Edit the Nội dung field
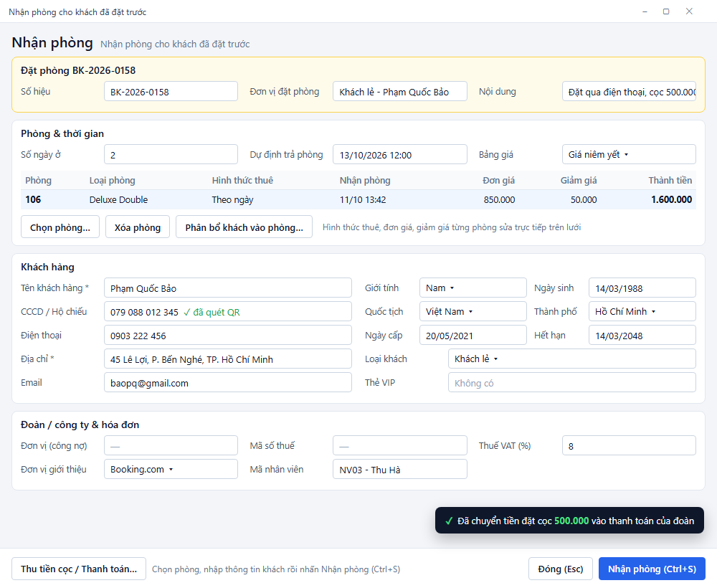This screenshot has width=717, height=588. click(x=629, y=92)
